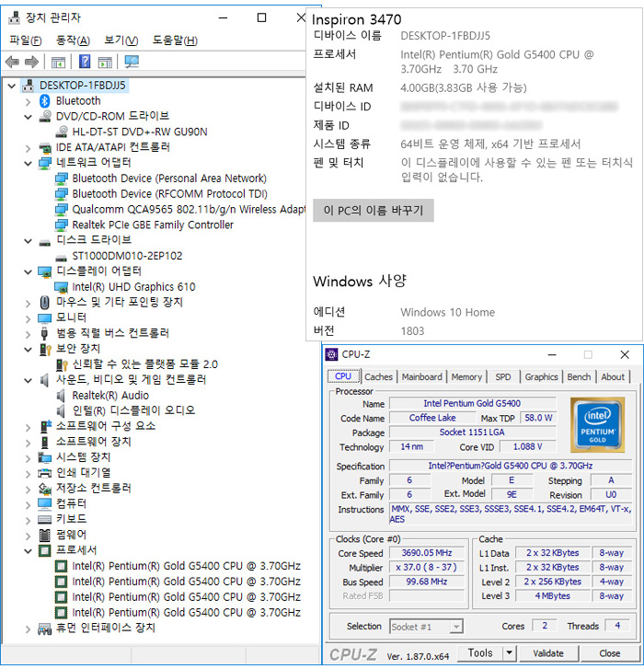Click the CPU-Z title bar application icon
This screenshot has width=644, height=669.
[331, 354]
